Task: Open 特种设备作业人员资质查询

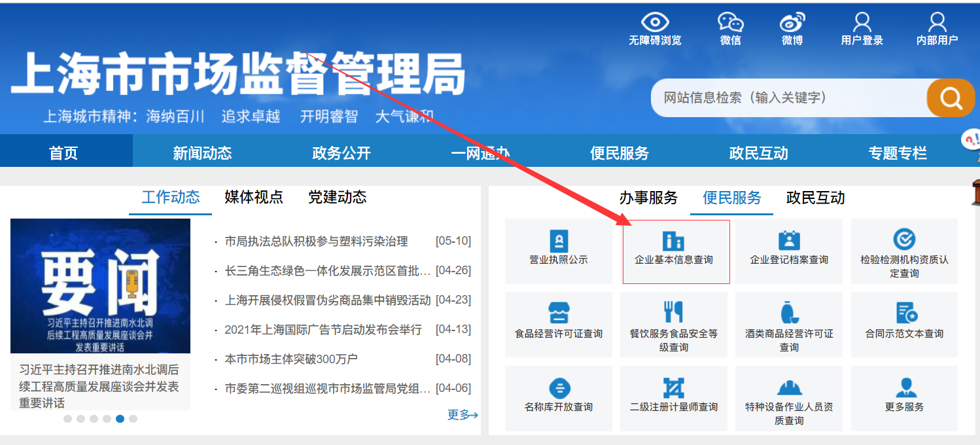Action: [788, 399]
